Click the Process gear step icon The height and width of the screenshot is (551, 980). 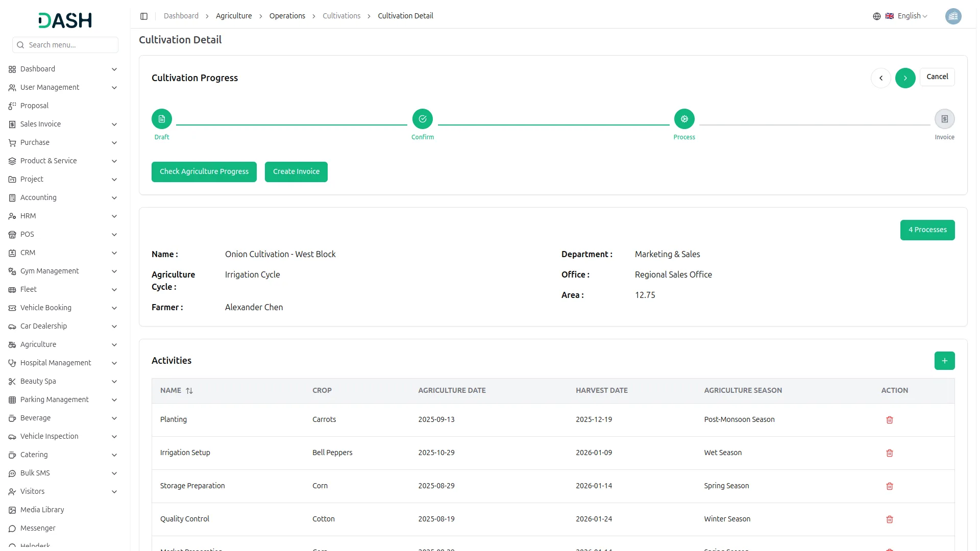click(x=684, y=119)
